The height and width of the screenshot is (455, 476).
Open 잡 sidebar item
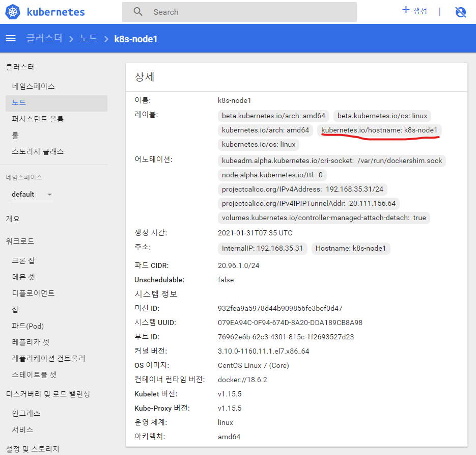[15, 309]
